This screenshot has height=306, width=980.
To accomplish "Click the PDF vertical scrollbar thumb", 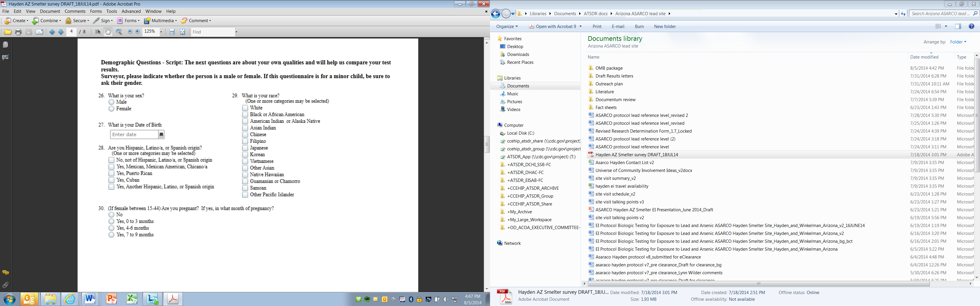I will [487, 144].
